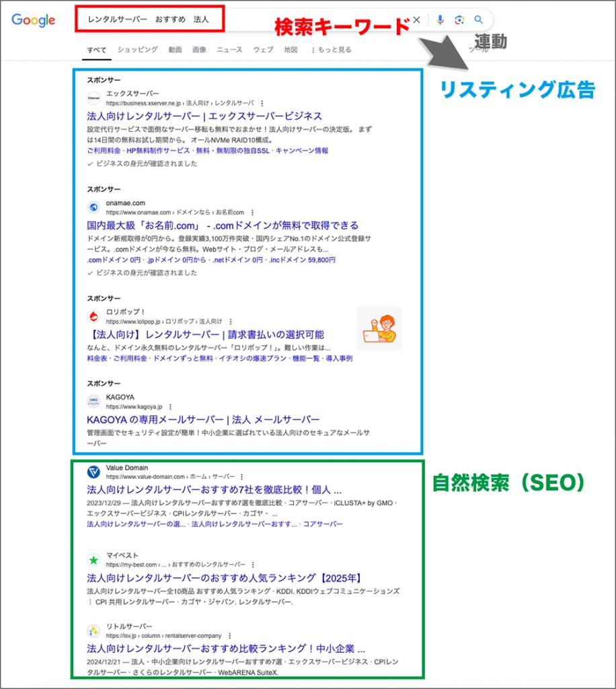Open the 機能一覧 sitelink
The height and width of the screenshot is (689, 616).
click(306, 359)
